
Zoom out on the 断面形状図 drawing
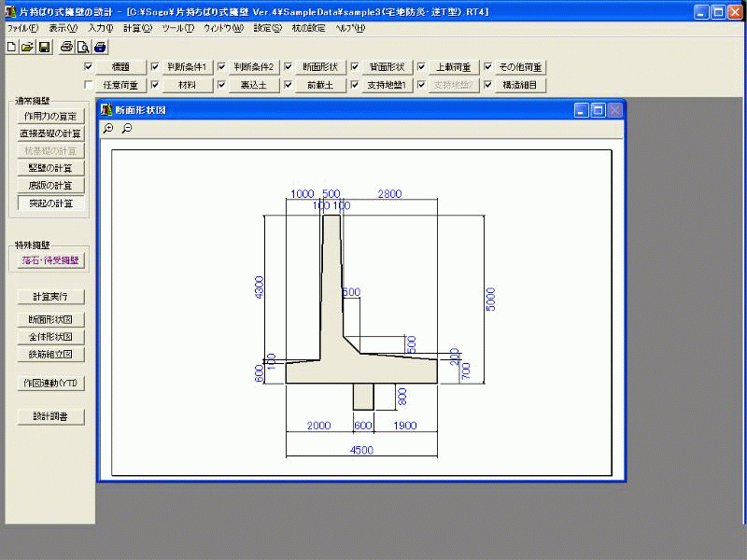pyautogui.click(x=127, y=129)
